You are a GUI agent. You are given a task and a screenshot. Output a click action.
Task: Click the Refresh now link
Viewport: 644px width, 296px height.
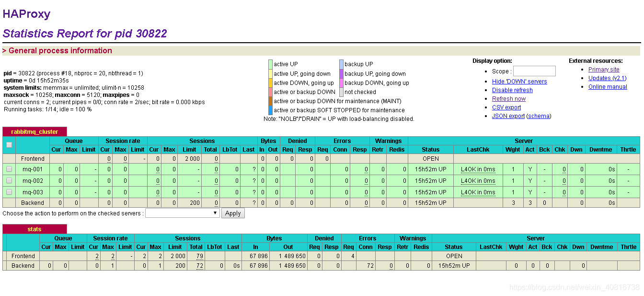point(509,99)
